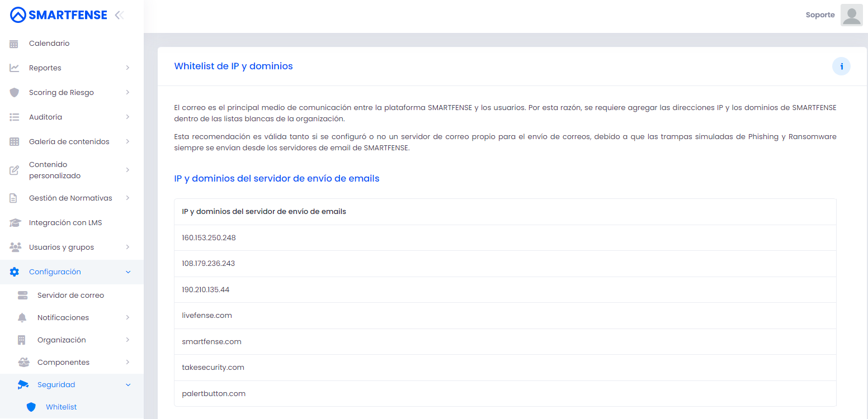The height and width of the screenshot is (419, 868).
Task: Click the Notificaciones bell icon
Action: pyautogui.click(x=22, y=318)
